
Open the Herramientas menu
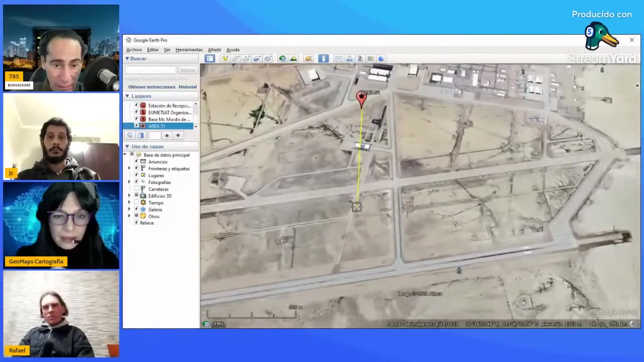189,50
